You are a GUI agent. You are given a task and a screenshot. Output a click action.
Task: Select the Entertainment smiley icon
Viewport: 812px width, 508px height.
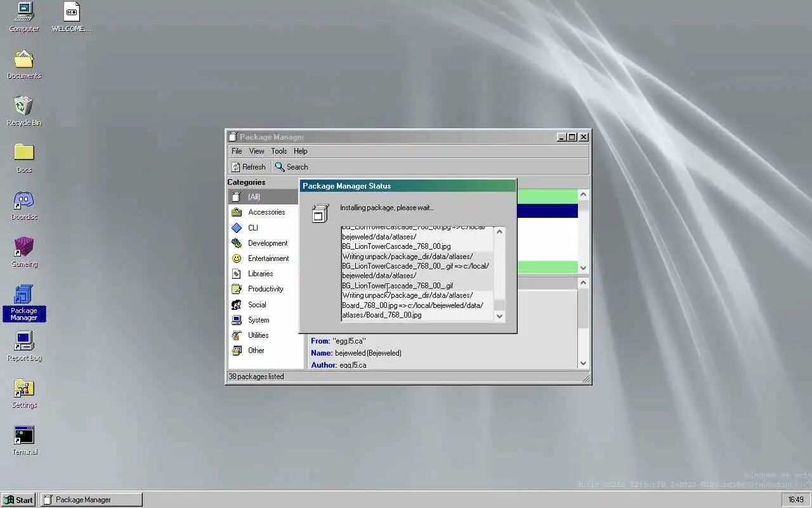[237, 258]
